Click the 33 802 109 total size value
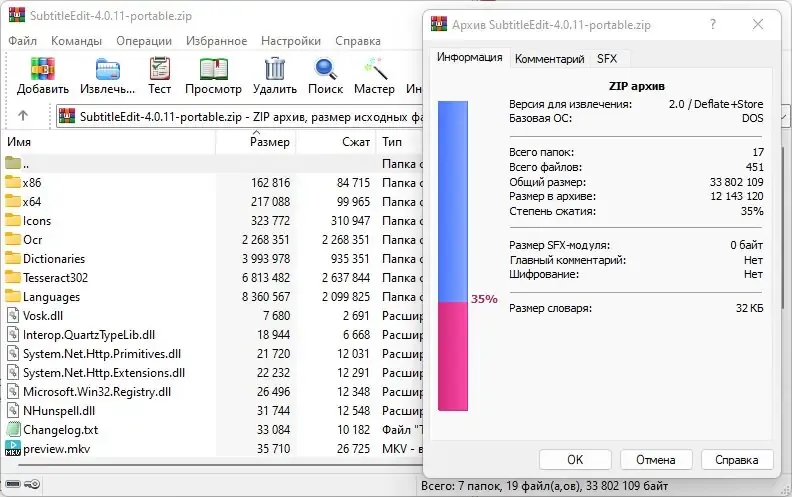Screen dimensions: 792x497 736,182
